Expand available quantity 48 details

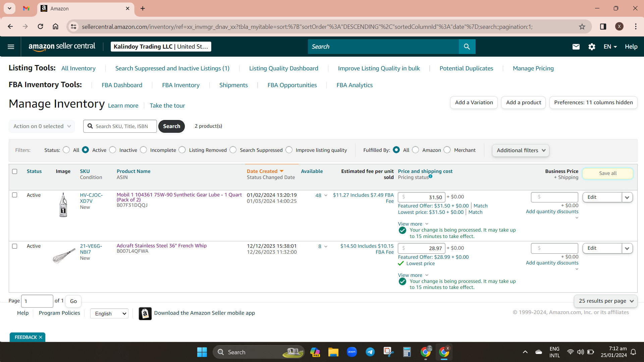(x=325, y=195)
